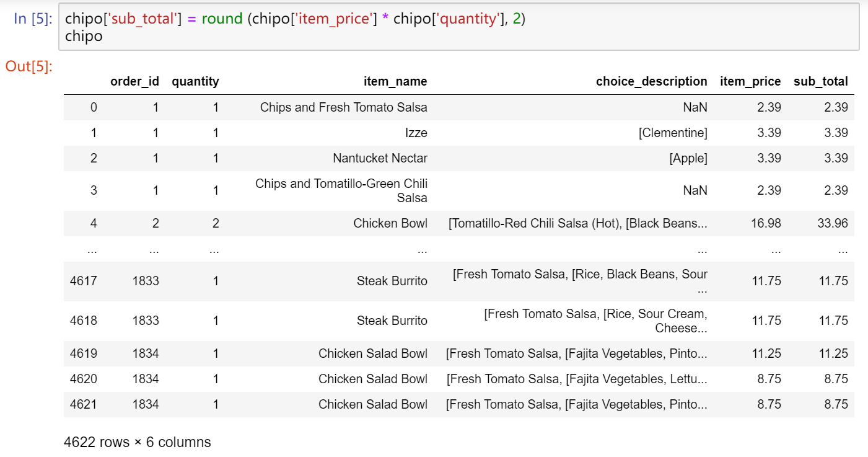Image resolution: width=868 pixels, height=457 pixels.
Task: Click the [Apple] choice description cell
Action: 688,158
